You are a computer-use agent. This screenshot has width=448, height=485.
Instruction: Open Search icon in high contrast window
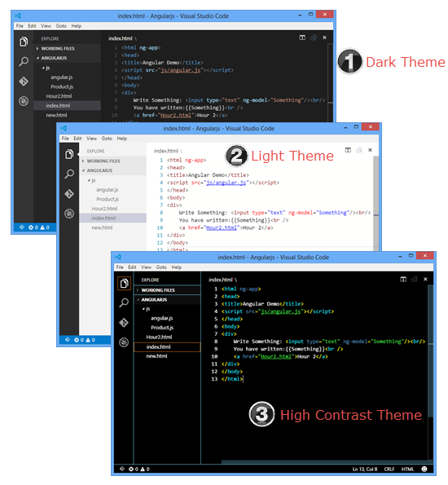(124, 302)
